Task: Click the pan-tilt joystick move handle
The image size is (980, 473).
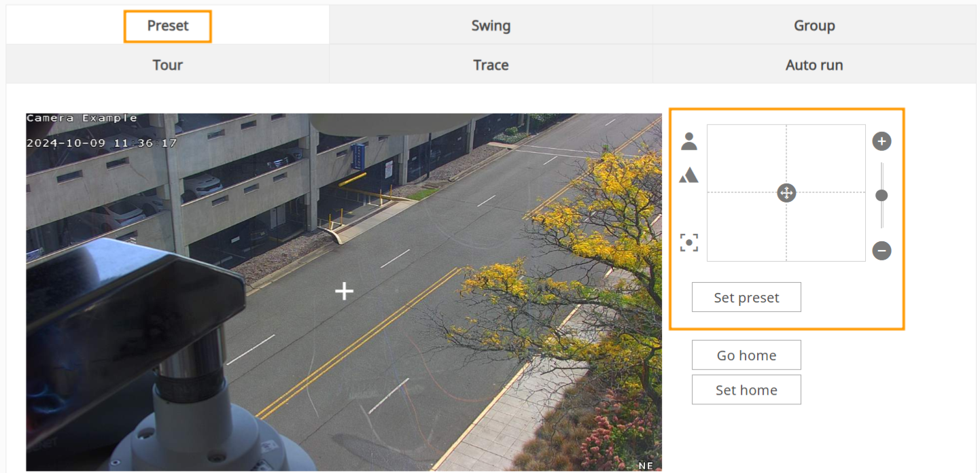Action: (x=786, y=193)
